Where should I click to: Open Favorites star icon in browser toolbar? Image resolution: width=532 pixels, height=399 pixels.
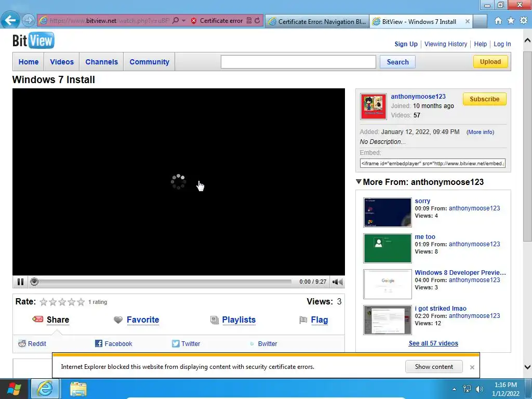tap(511, 21)
